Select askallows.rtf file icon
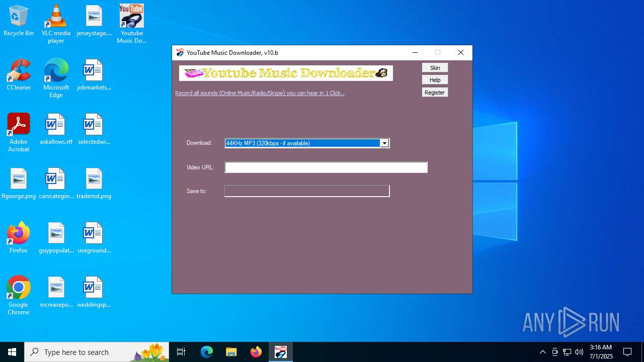The image size is (644, 362). pos(56,129)
